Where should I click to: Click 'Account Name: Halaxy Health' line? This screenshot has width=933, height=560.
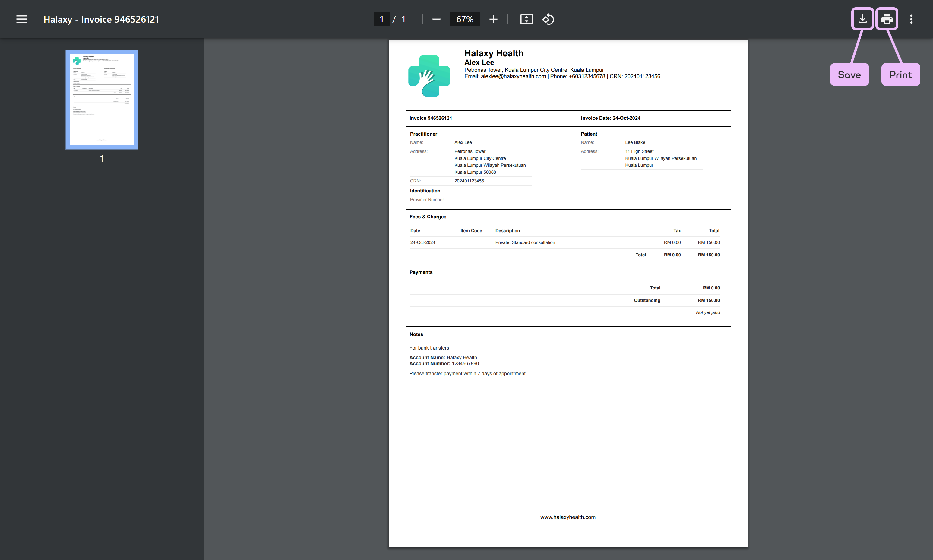(443, 357)
